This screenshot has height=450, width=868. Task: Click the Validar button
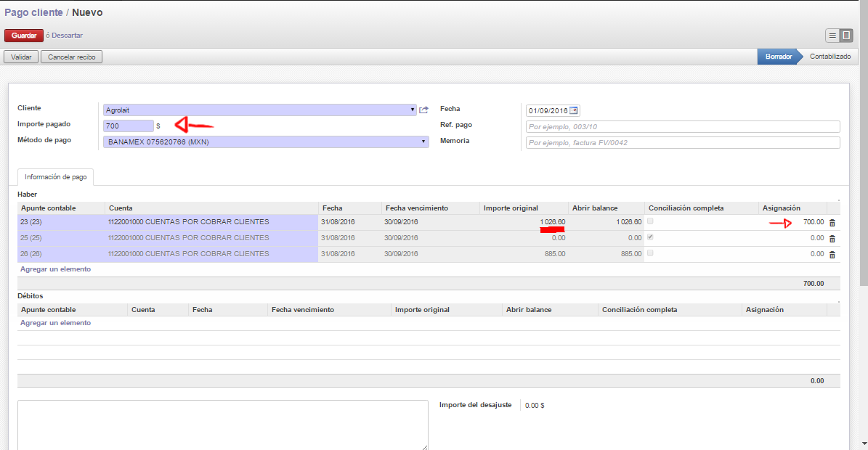21,57
